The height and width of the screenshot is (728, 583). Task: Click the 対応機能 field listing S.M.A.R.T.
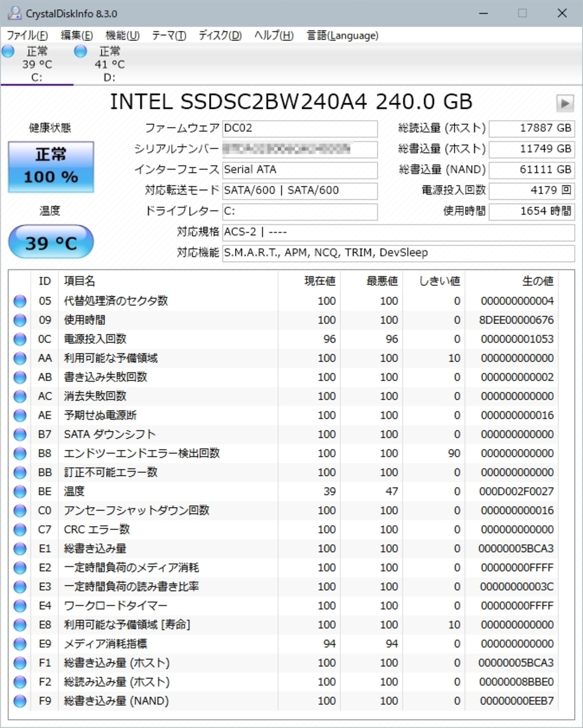399,253
